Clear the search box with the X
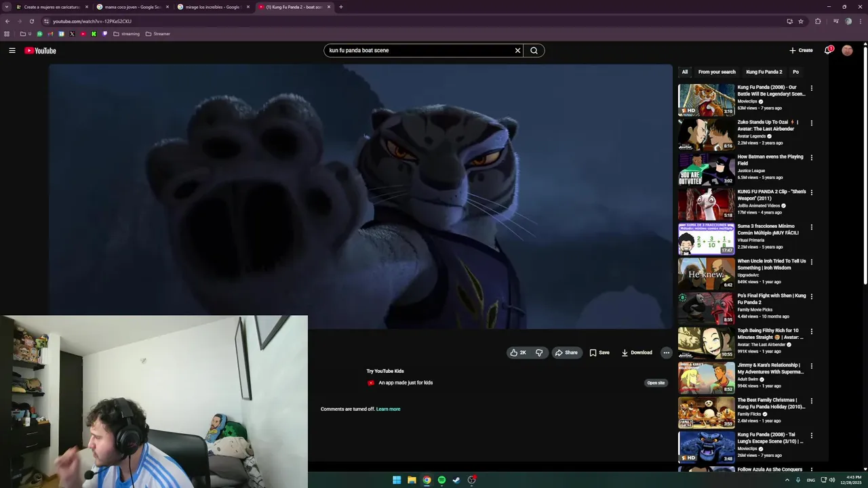868x488 pixels. 517,50
